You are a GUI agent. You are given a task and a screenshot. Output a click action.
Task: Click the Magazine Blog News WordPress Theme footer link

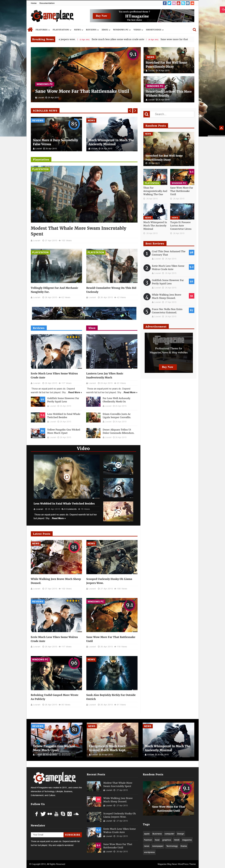(x=177, y=864)
